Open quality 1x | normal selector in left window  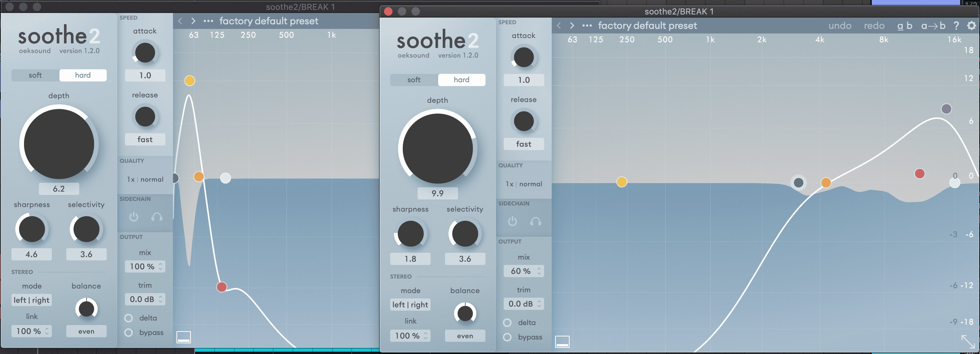(145, 179)
